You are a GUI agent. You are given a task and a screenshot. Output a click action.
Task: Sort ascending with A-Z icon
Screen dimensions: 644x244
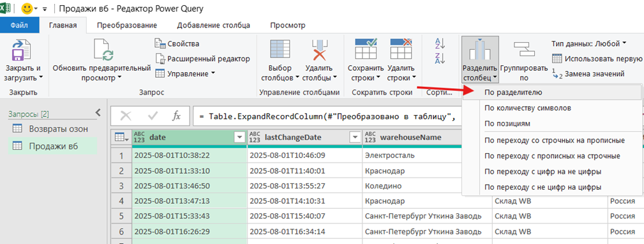(440, 43)
